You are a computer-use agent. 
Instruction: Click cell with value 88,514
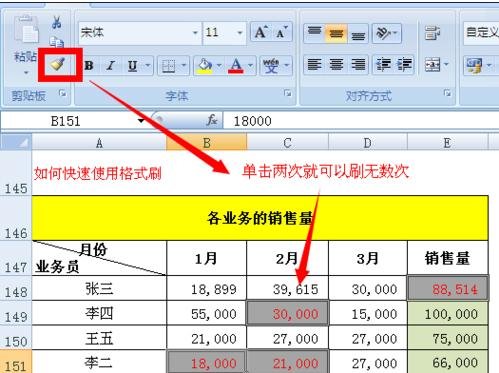click(448, 288)
